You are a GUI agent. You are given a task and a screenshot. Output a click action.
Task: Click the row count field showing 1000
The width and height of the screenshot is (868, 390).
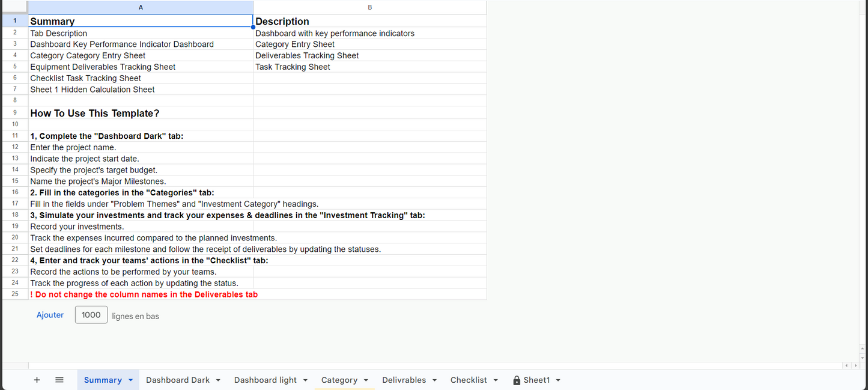pos(91,315)
